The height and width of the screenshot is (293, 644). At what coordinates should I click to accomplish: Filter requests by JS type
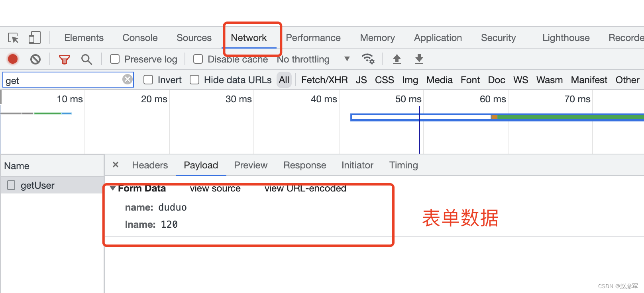click(x=361, y=80)
